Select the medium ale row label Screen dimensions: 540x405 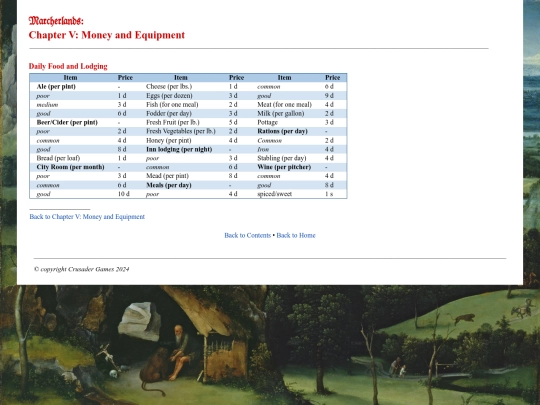(47, 104)
